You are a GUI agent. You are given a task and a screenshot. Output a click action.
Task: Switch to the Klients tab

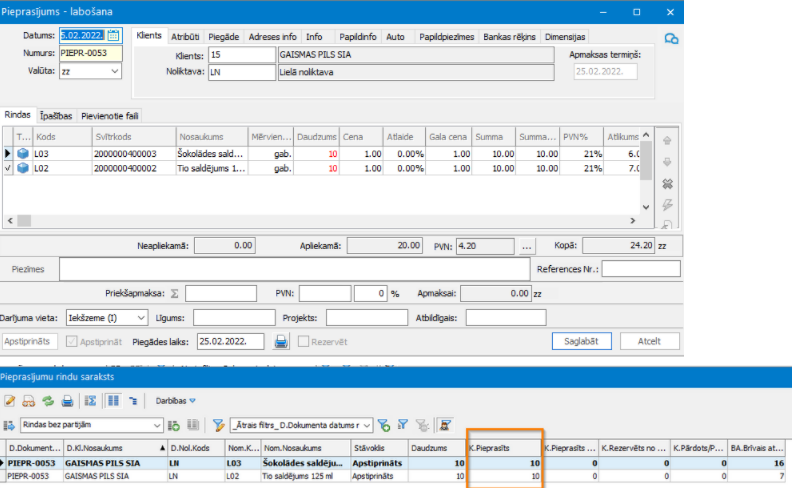[148, 35]
